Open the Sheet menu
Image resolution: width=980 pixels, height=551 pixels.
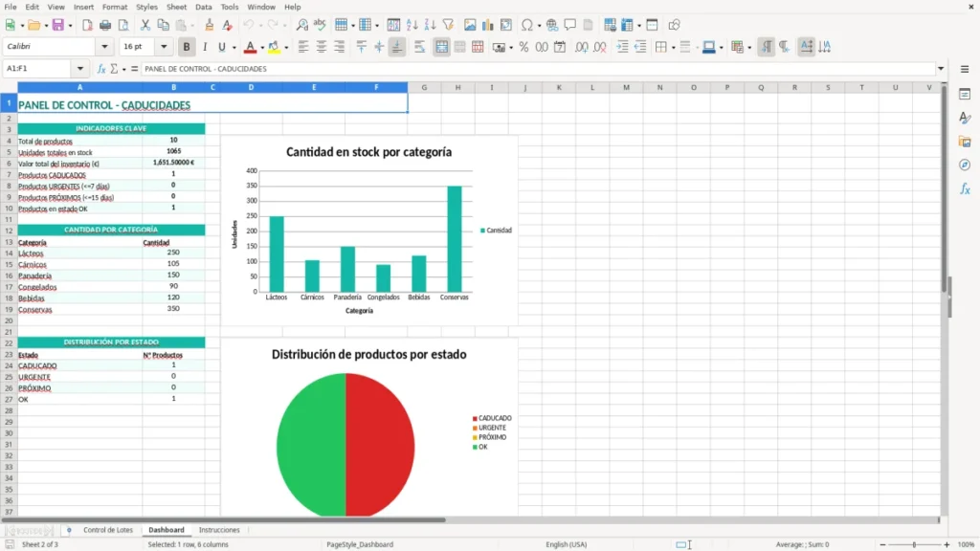176,7
